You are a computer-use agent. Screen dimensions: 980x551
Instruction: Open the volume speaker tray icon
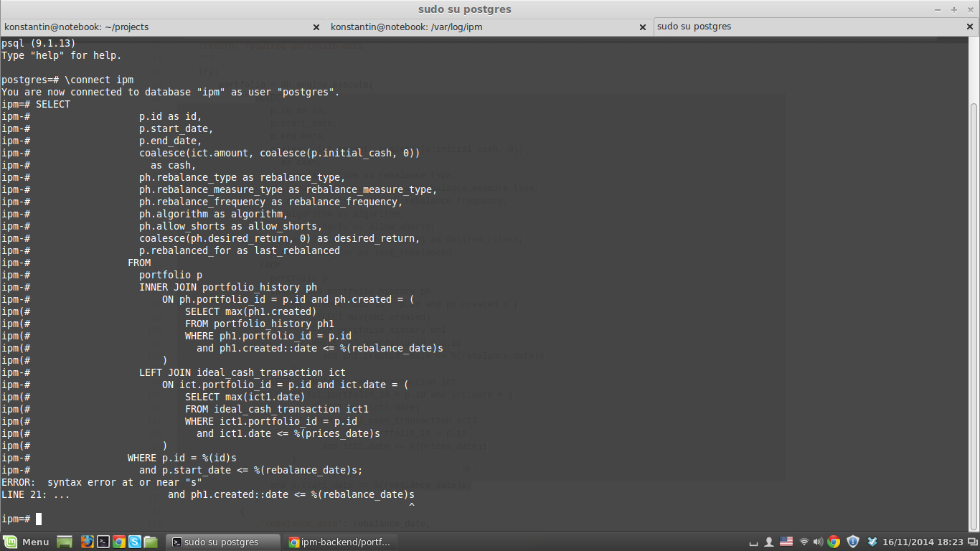(818, 542)
